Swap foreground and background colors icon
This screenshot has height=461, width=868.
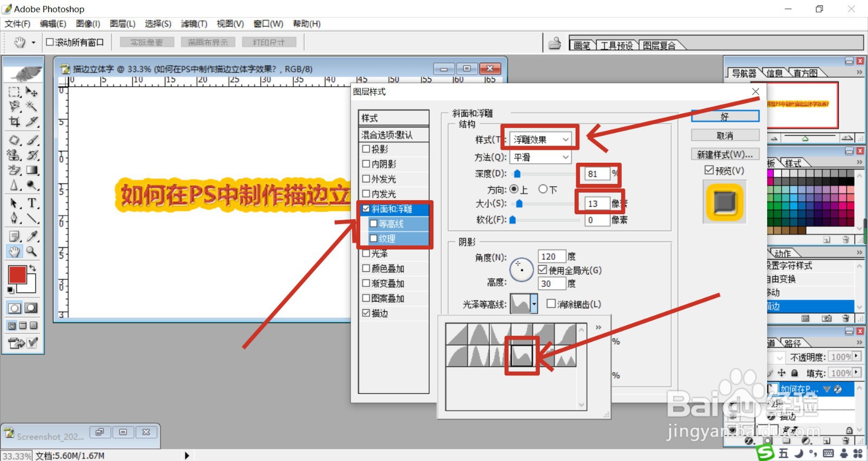click(33, 268)
